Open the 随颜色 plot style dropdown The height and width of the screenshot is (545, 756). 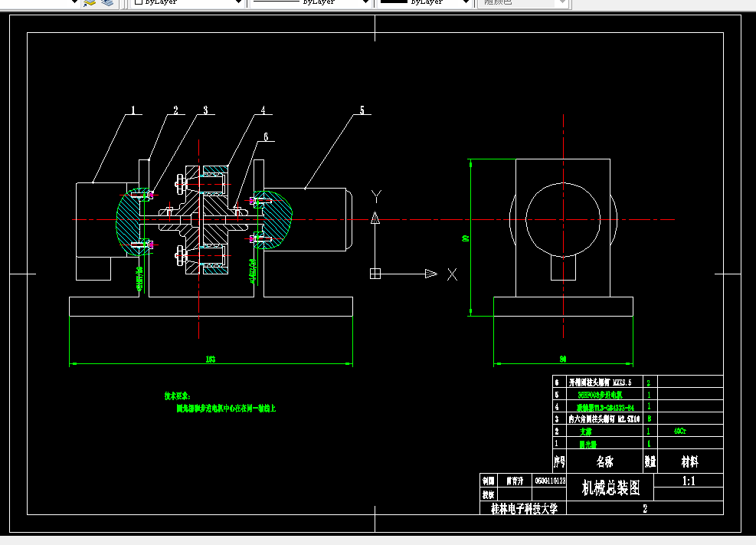(x=522, y=2)
